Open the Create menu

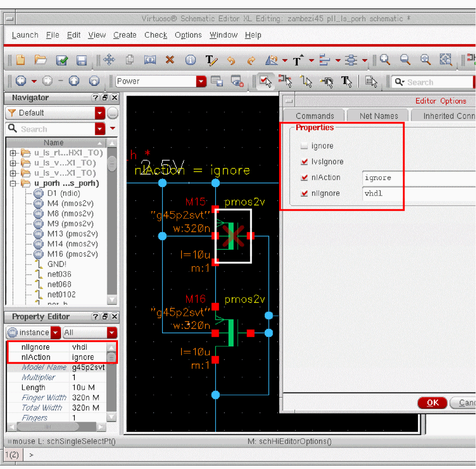click(x=125, y=35)
